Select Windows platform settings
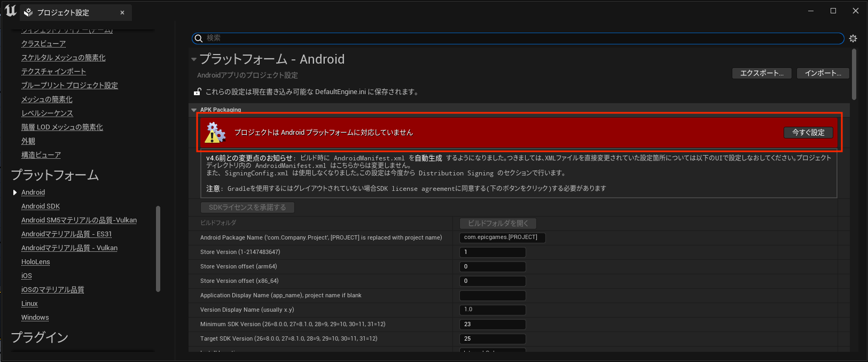The height and width of the screenshot is (362, 868). pyautogui.click(x=35, y=318)
